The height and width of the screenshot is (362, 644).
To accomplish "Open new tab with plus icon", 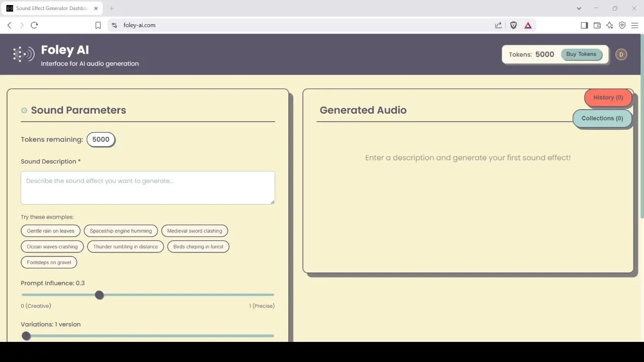I will pos(112,8).
